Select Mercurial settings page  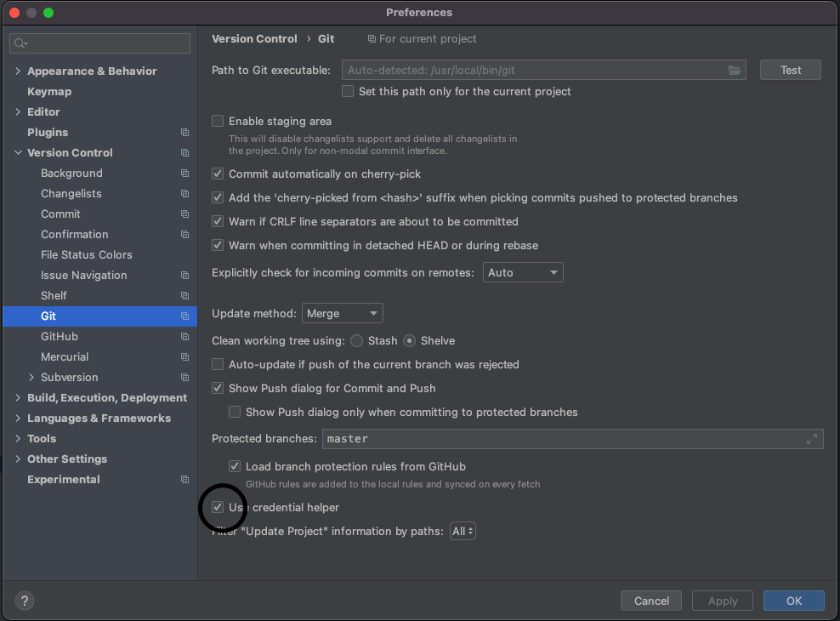coord(65,356)
